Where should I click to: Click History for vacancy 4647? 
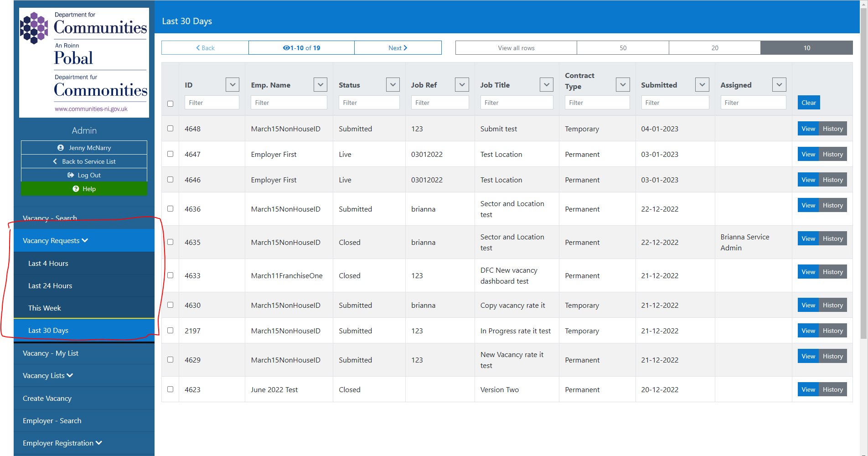[832, 154]
